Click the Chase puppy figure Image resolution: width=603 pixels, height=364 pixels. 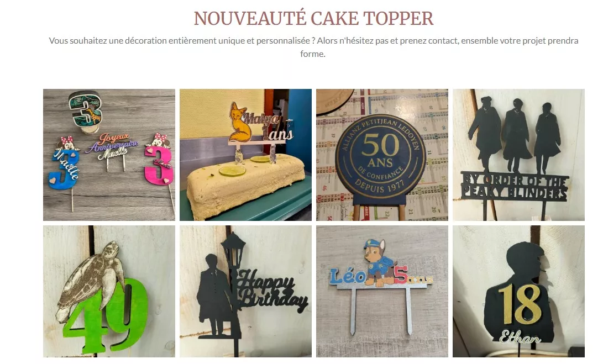pos(379,263)
